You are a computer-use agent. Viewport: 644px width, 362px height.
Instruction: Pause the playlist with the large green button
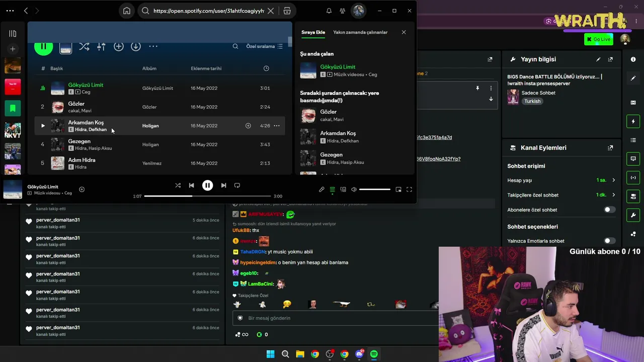click(43, 47)
